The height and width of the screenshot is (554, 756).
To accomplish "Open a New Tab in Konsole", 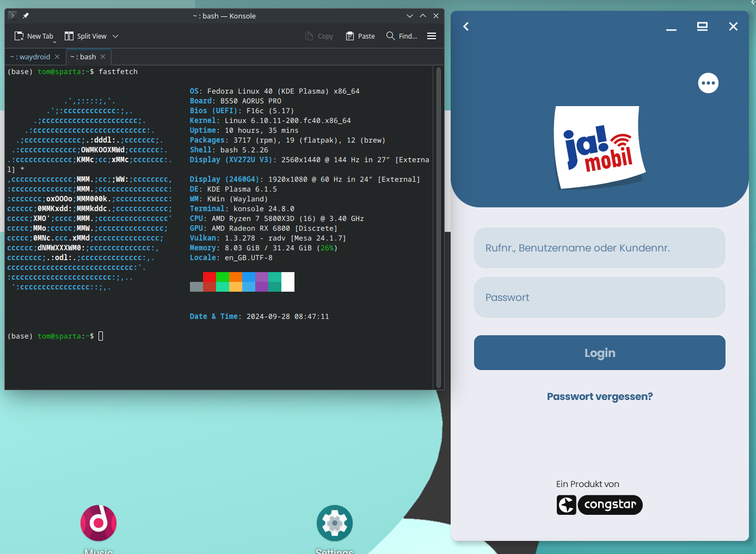I will [x=34, y=36].
